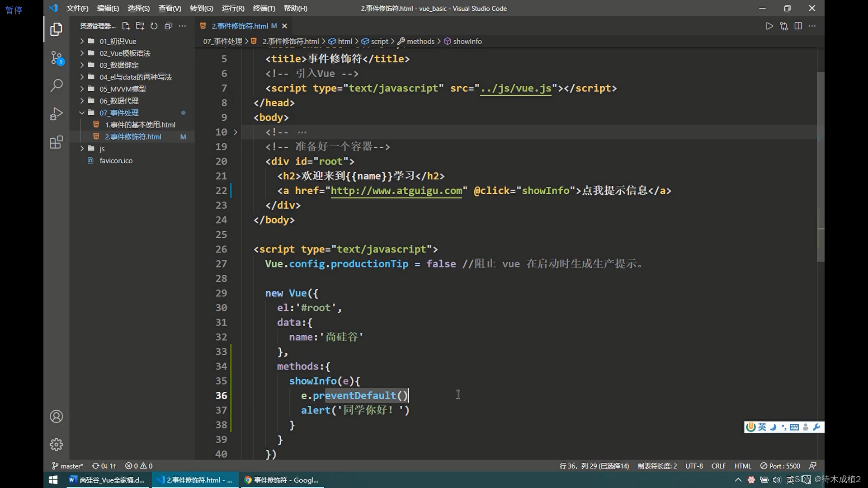
Task: Change indentation via 制表符长度: 2
Action: (657, 466)
